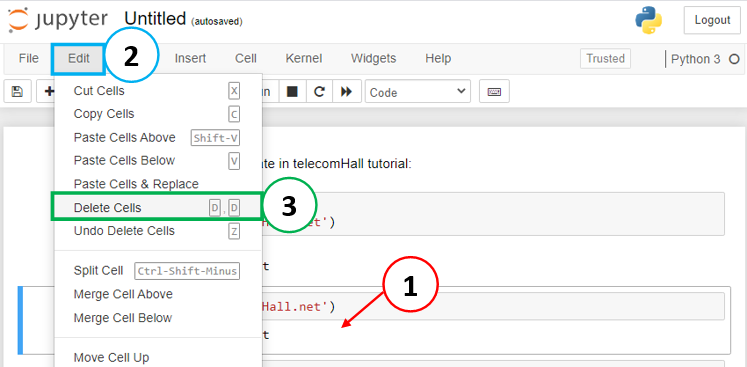The width and height of the screenshot is (747, 367).
Task: Open the Help menu
Action: (x=438, y=58)
